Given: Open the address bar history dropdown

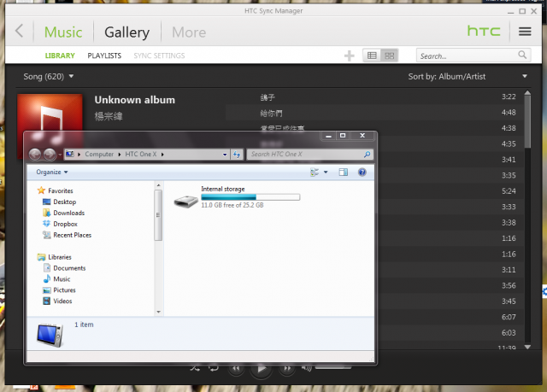Looking at the screenshot, I should click(x=225, y=155).
